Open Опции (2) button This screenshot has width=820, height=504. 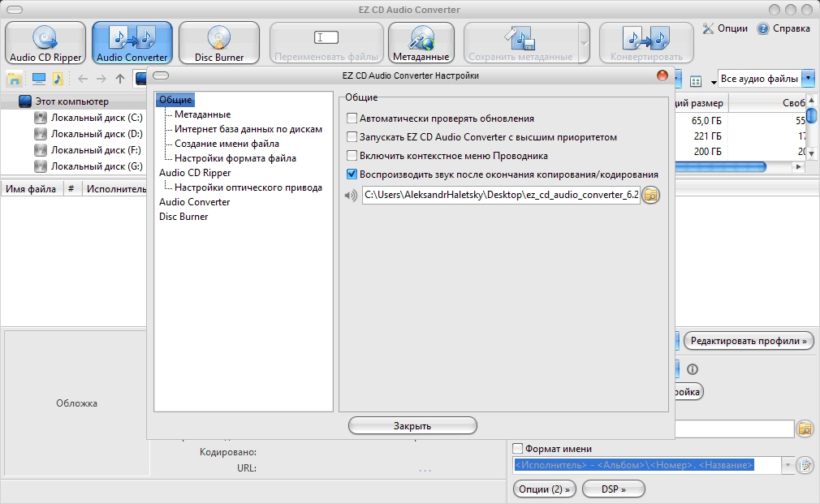point(545,489)
